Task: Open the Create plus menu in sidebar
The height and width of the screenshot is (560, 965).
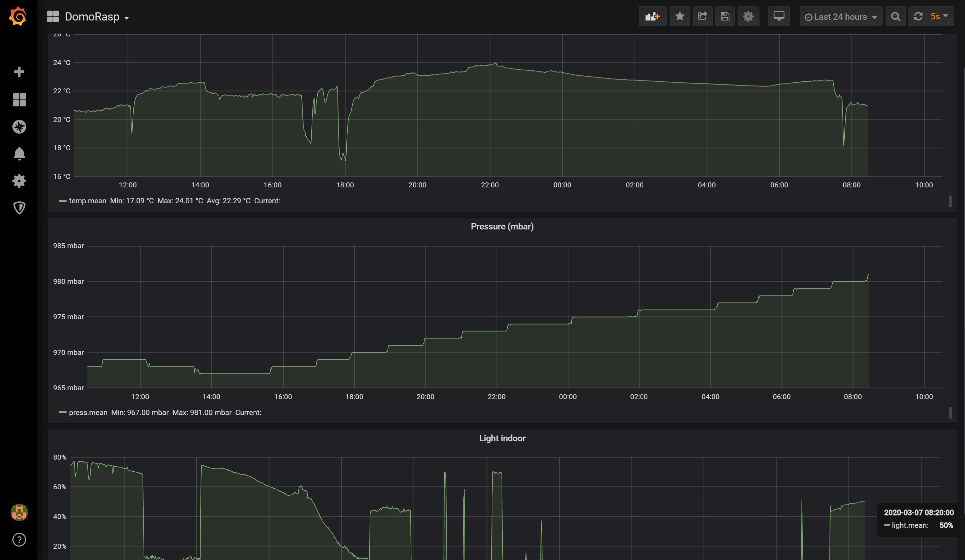Action: click(19, 72)
